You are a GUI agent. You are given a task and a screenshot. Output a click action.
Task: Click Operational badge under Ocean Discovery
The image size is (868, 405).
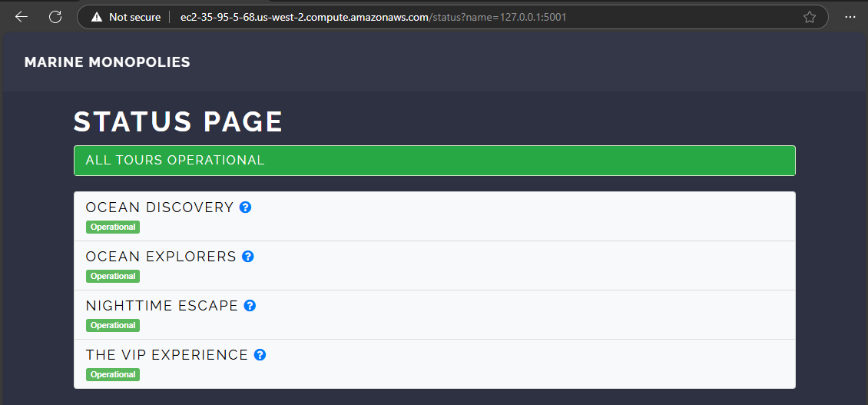[x=113, y=227]
